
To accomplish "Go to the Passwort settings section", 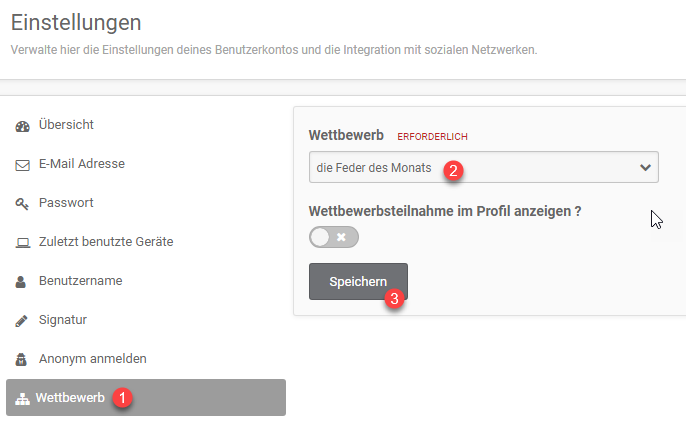I will pyautogui.click(x=66, y=203).
